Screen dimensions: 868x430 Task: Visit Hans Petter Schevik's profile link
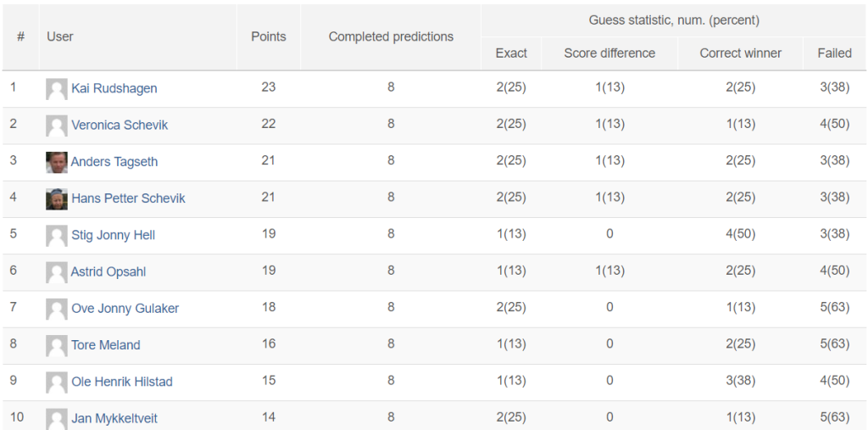pos(129,198)
